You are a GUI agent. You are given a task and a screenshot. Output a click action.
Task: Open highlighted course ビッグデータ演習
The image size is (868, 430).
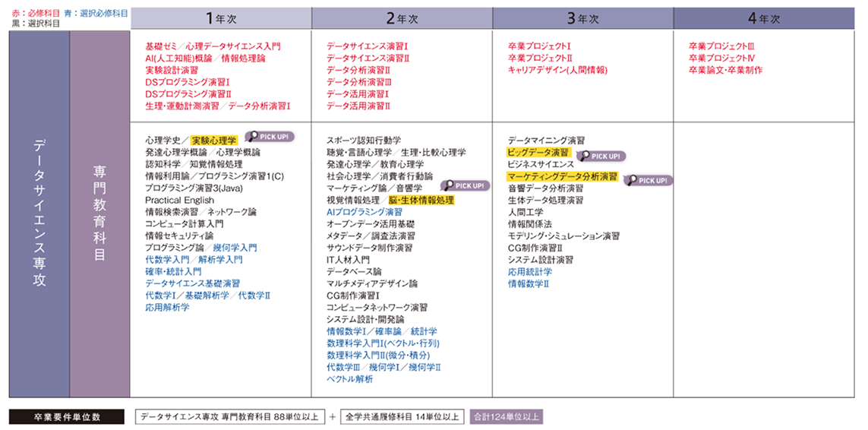pos(538,153)
